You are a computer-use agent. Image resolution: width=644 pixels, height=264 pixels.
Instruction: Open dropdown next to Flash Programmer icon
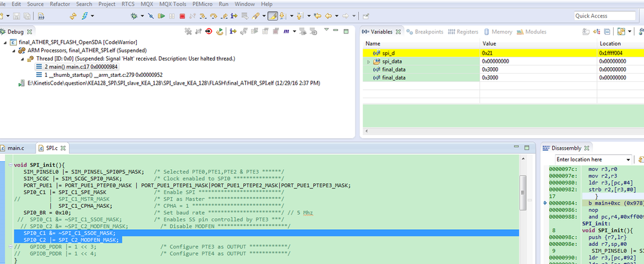click(x=92, y=16)
